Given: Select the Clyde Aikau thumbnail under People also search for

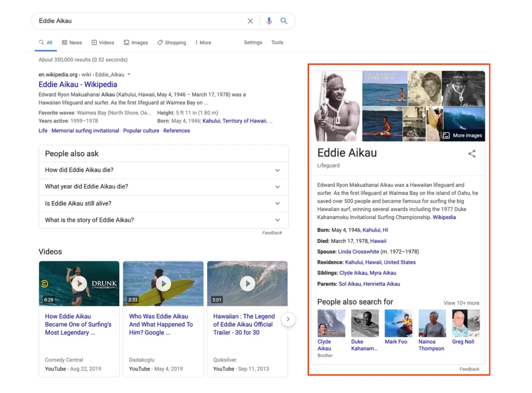Looking at the screenshot, I should (x=331, y=323).
